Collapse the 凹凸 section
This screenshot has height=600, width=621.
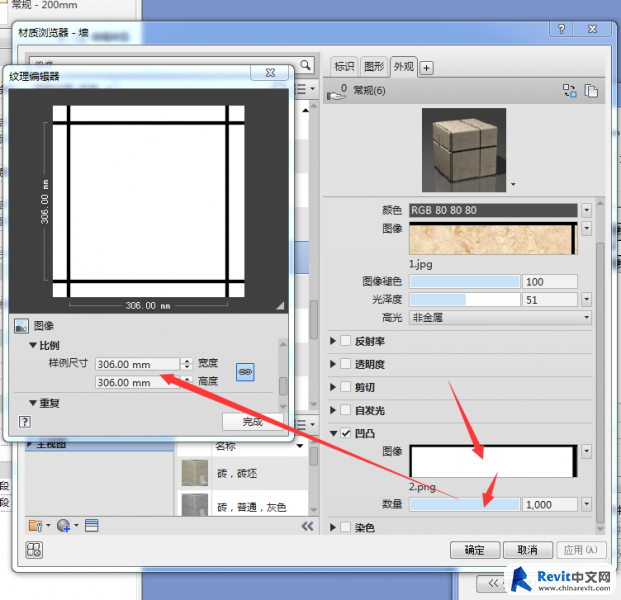[333, 433]
